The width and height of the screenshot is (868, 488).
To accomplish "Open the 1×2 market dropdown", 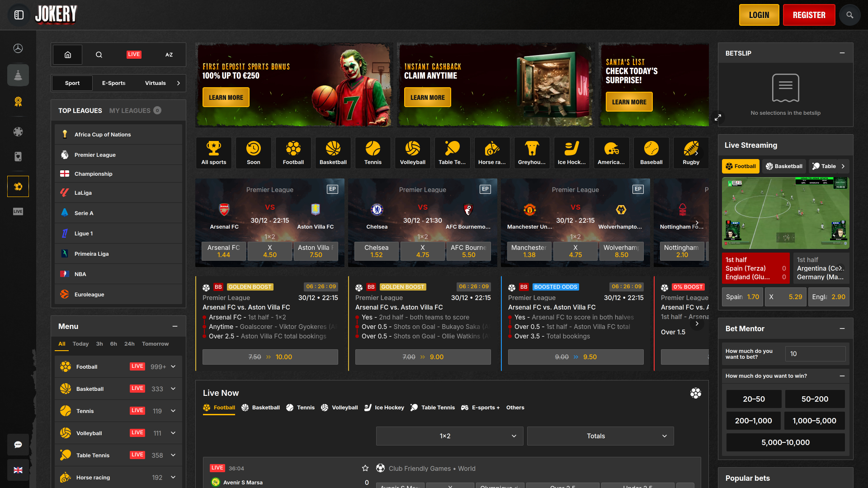I will point(449,436).
